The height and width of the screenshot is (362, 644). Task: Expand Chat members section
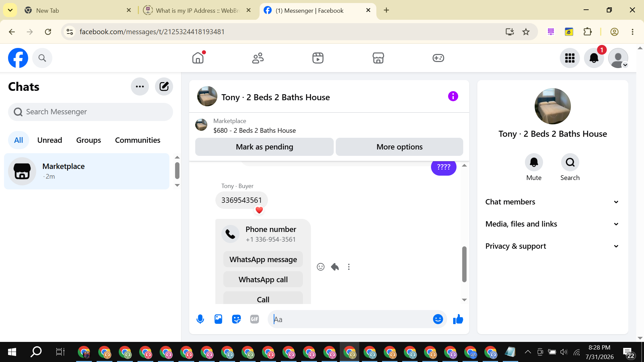coord(552,202)
